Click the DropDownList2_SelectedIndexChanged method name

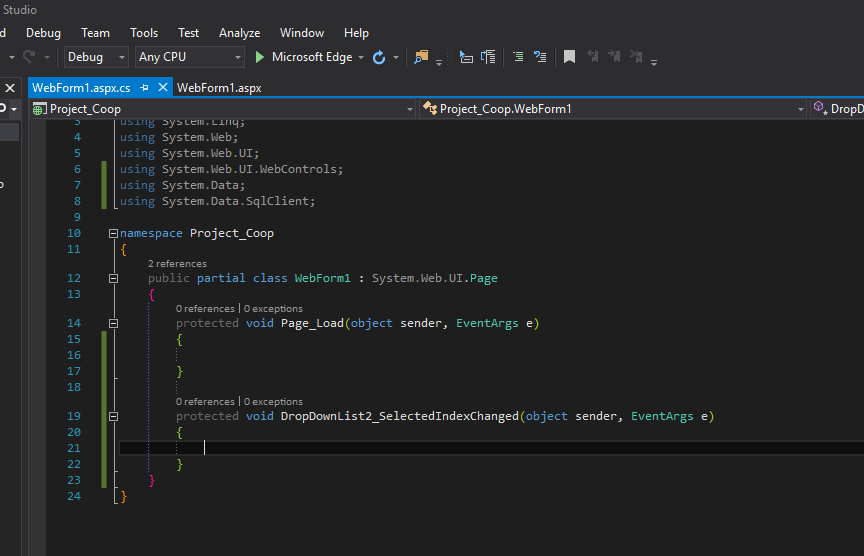399,417
